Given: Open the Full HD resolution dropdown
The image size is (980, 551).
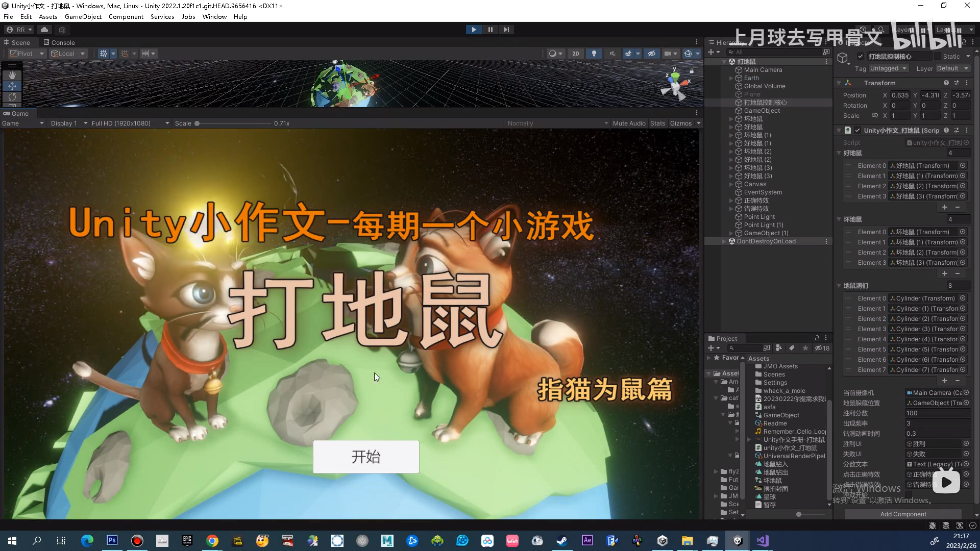Looking at the screenshot, I should [130, 123].
